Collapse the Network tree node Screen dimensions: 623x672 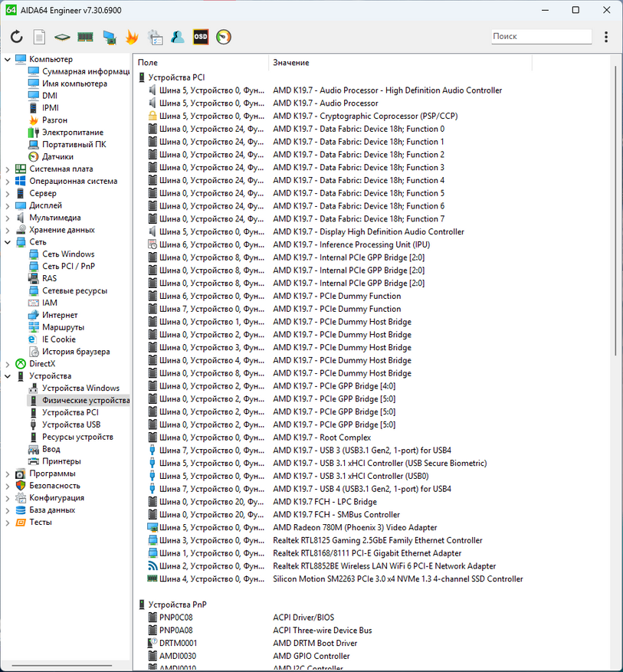[8, 242]
